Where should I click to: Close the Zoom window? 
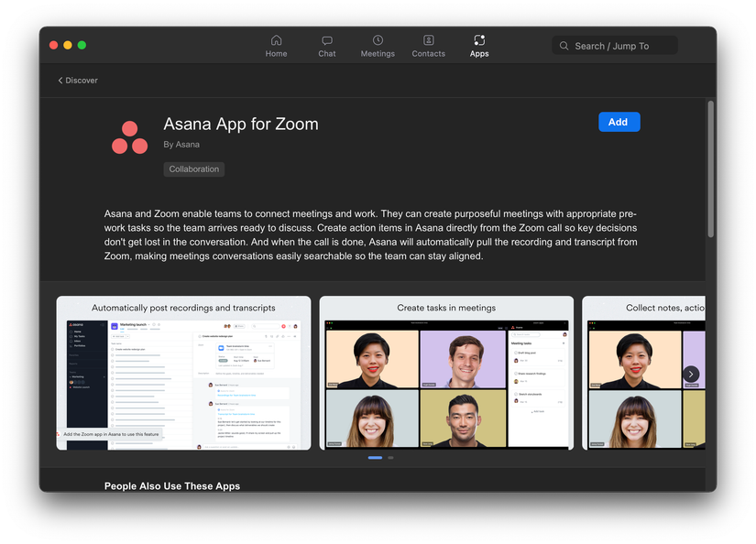(x=53, y=45)
